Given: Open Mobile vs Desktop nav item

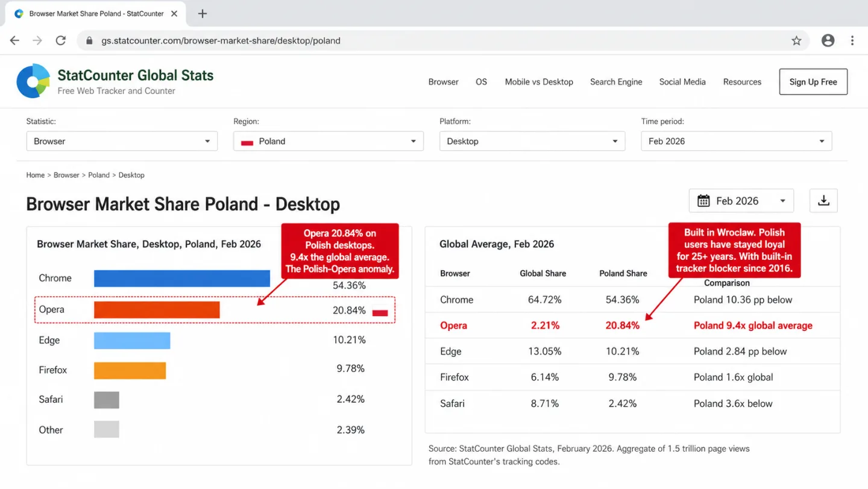Looking at the screenshot, I should click(x=539, y=82).
